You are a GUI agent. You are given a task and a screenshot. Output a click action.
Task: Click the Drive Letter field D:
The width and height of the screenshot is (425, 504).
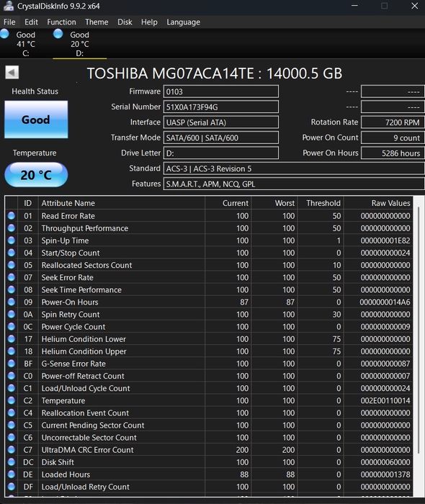pyautogui.click(x=221, y=153)
